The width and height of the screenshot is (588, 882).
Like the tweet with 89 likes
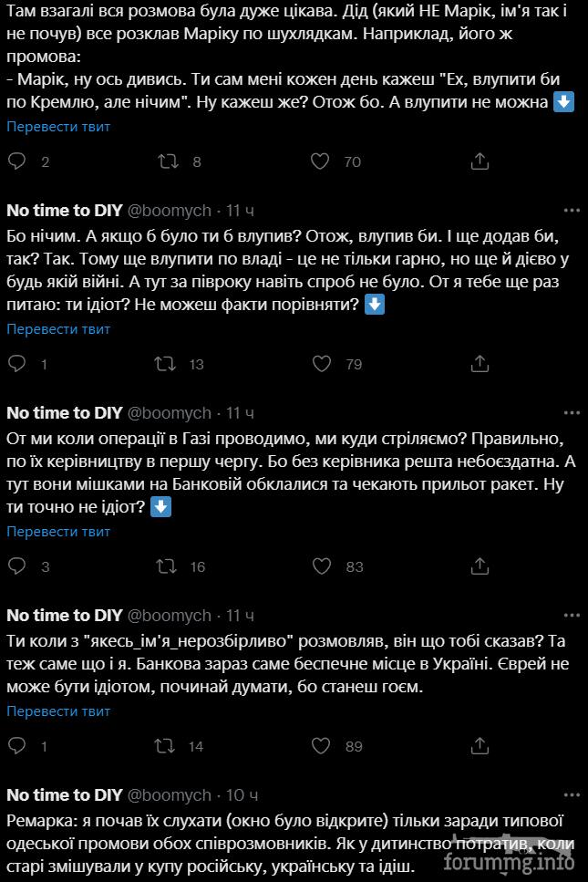[x=321, y=746]
